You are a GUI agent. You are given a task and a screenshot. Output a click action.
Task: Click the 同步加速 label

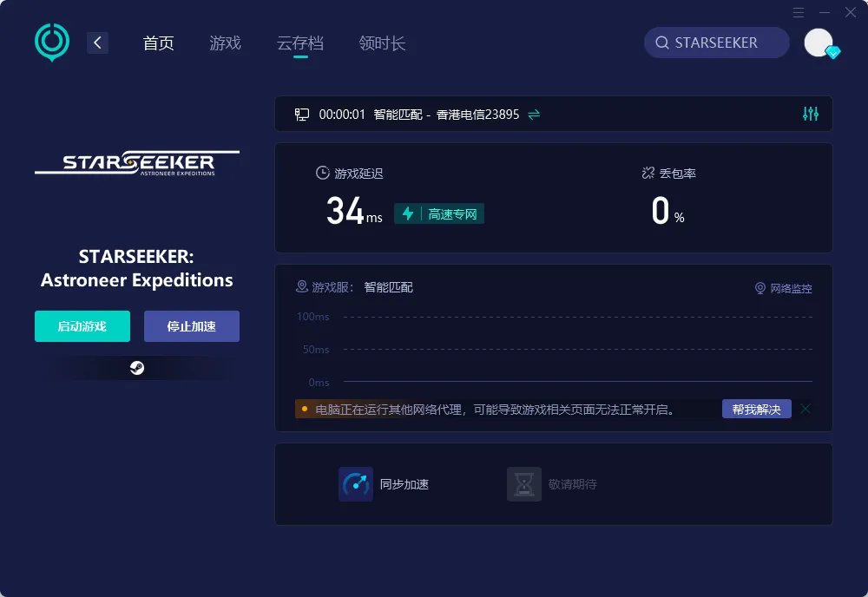pos(404,485)
